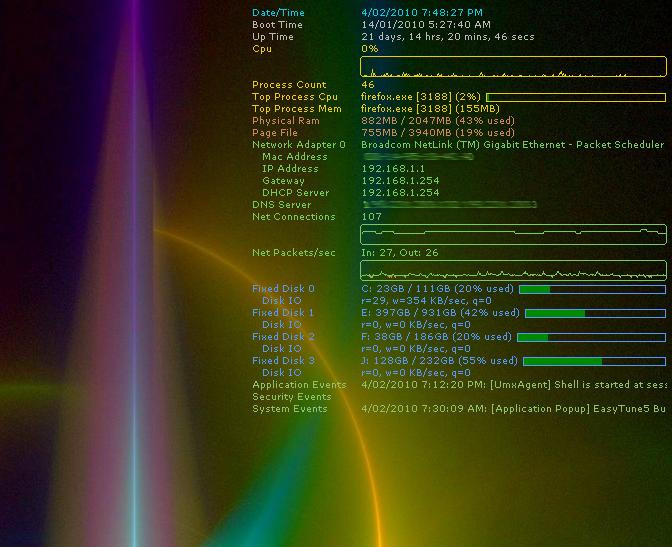Click the System Events label
This screenshot has height=547, width=672.
(x=290, y=409)
